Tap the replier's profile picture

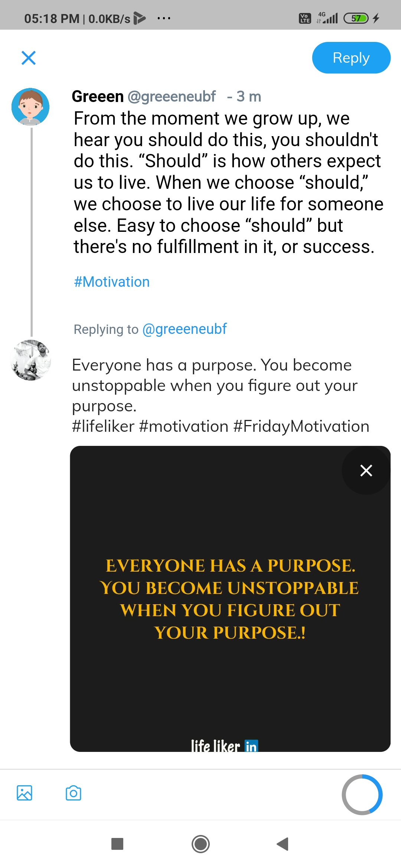click(31, 360)
